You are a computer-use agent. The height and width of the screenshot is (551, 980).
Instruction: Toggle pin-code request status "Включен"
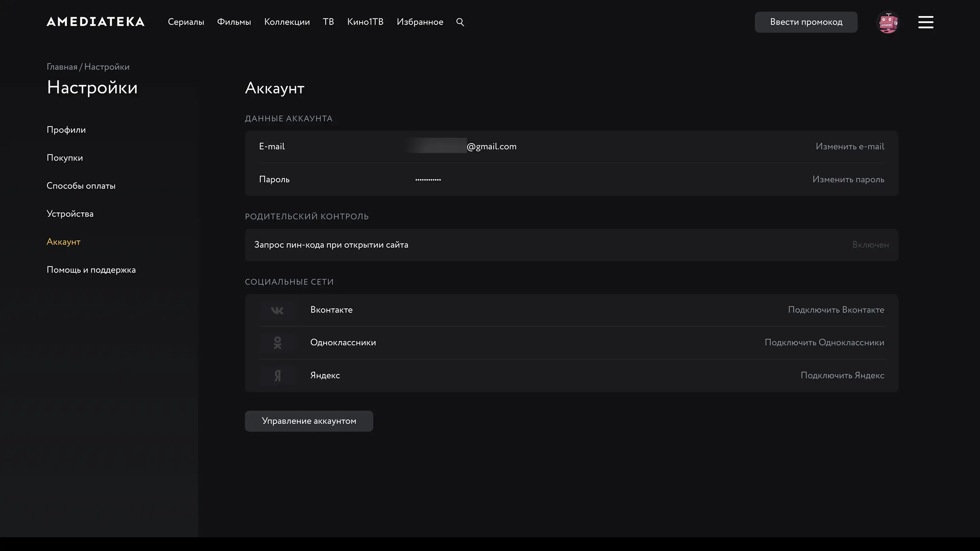tap(870, 245)
